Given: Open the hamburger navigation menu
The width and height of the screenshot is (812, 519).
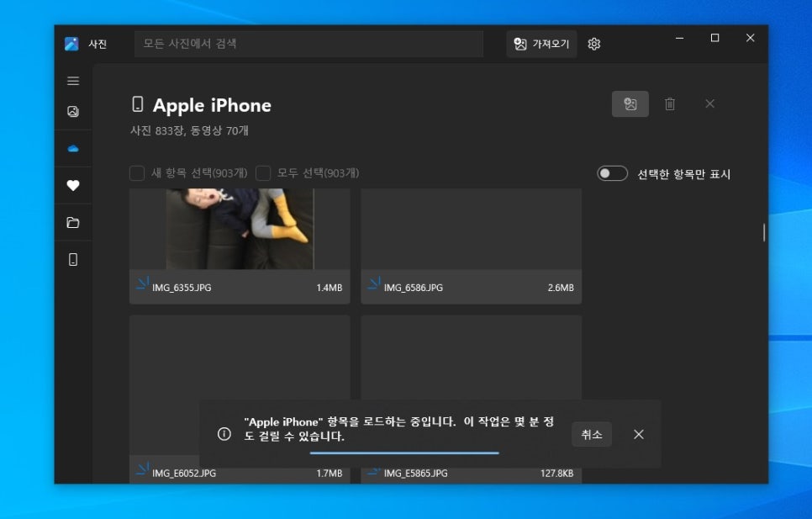Looking at the screenshot, I should (73, 81).
